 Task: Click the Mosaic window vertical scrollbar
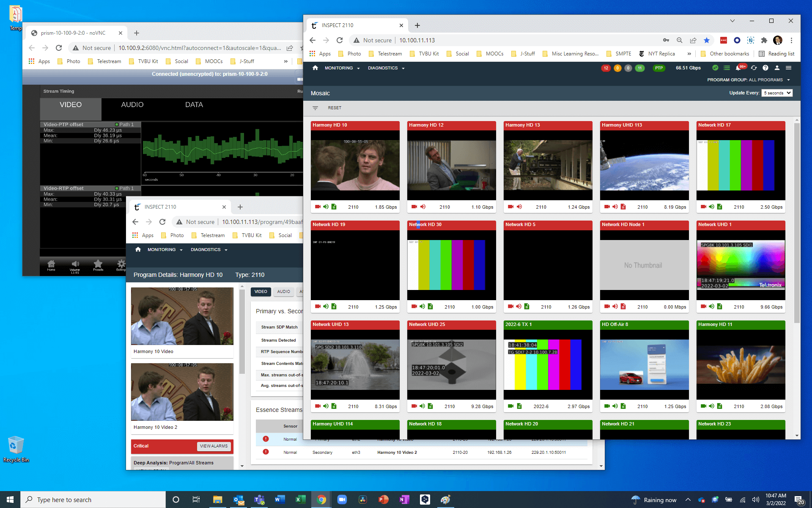click(797, 224)
